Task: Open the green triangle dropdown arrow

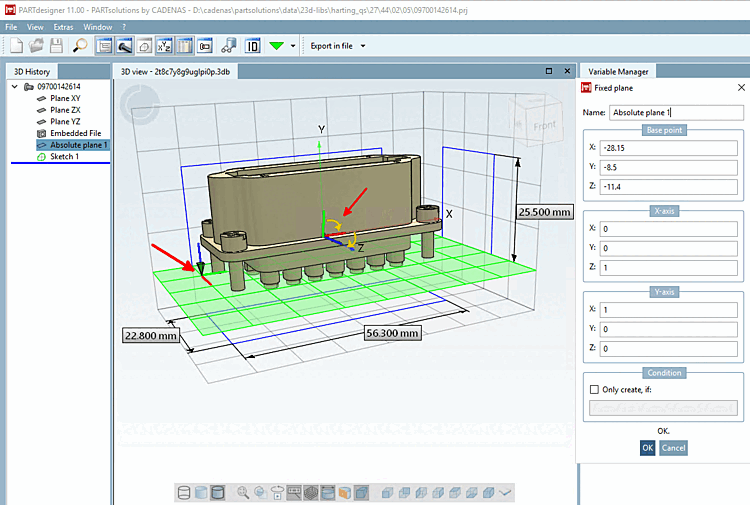Action: pyautogui.click(x=293, y=46)
